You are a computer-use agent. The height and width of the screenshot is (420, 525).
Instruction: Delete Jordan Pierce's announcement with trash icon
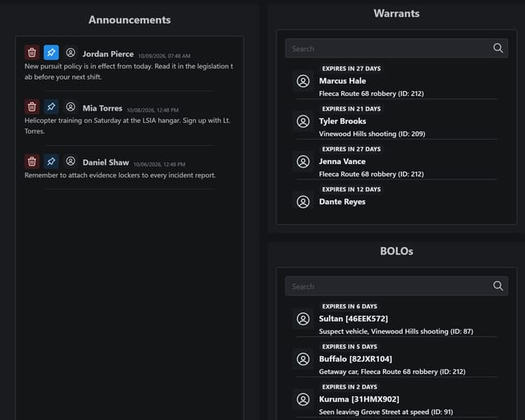coord(32,52)
